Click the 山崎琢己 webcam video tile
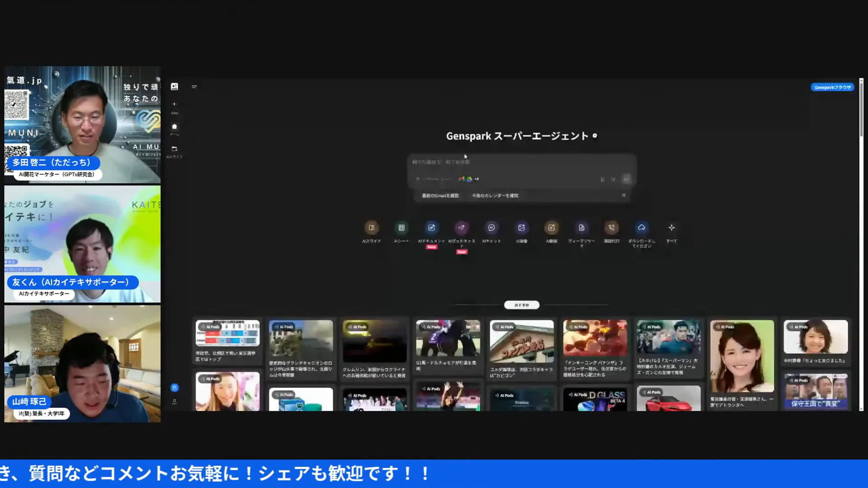868x488 pixels. click(x=82, y=364)
